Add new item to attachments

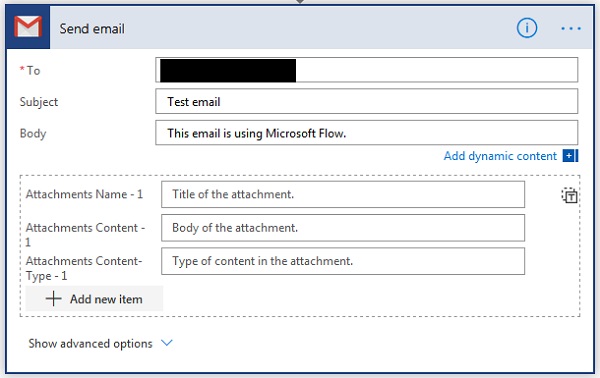click(x=94, y=299)
